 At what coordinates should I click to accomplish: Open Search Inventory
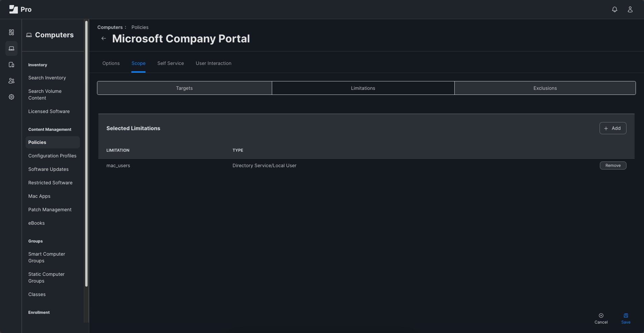click(47, 78)
